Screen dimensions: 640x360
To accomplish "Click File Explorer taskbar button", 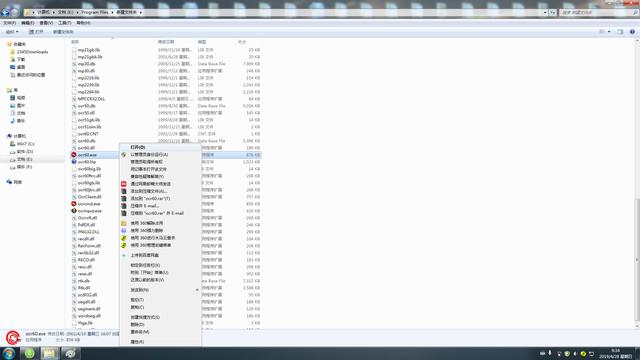I will tap(49, 353).
